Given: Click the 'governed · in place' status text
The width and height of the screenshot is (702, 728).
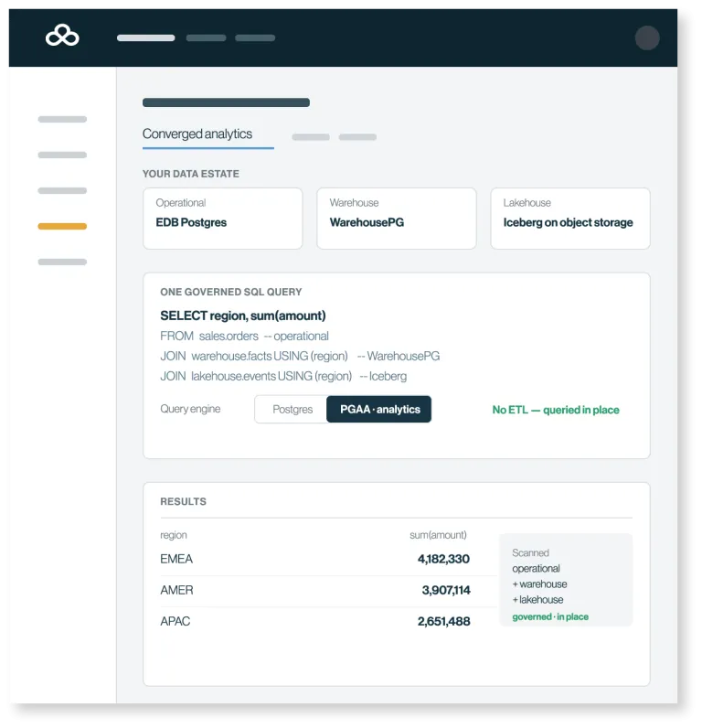Looking at the screenshot, I should pos(550,616).
